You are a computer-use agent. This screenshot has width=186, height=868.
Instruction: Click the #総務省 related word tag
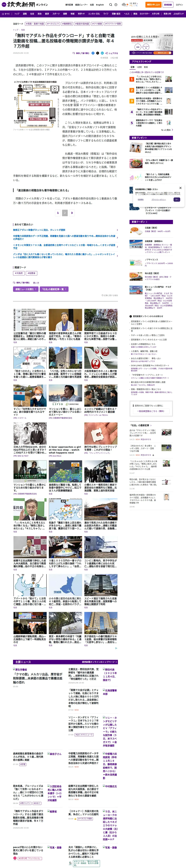(x=31, y=273)
